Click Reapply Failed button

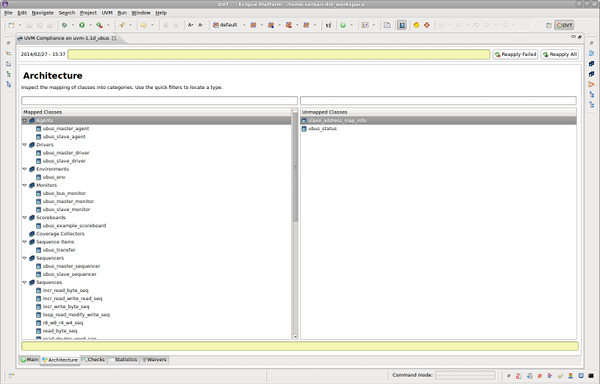[x=515, y=54]
